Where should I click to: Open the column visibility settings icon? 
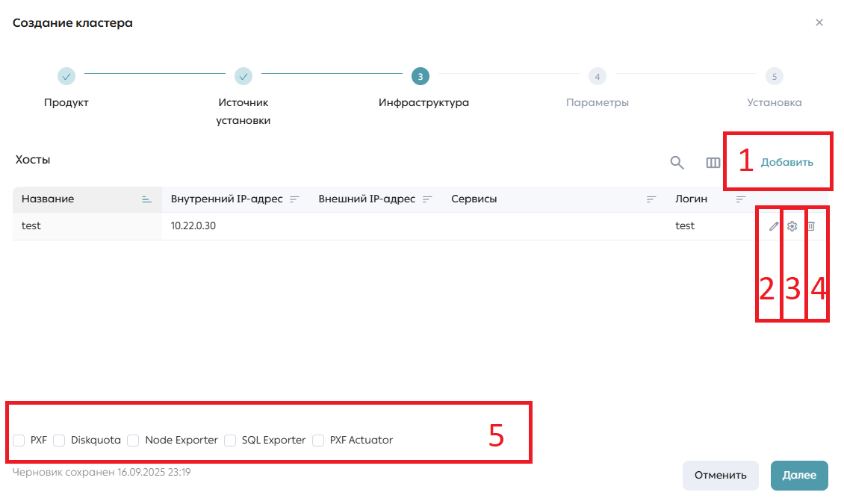pos(713,163)
